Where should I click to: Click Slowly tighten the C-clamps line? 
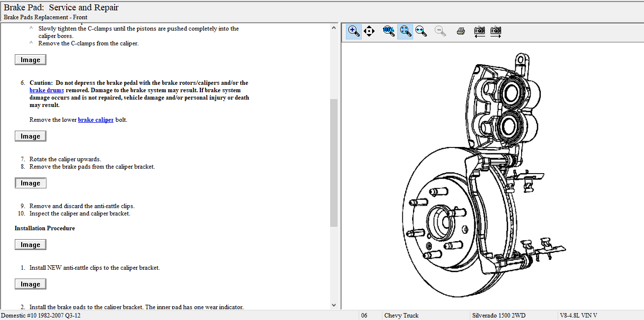pyautogui.click(x=139, y=32)
